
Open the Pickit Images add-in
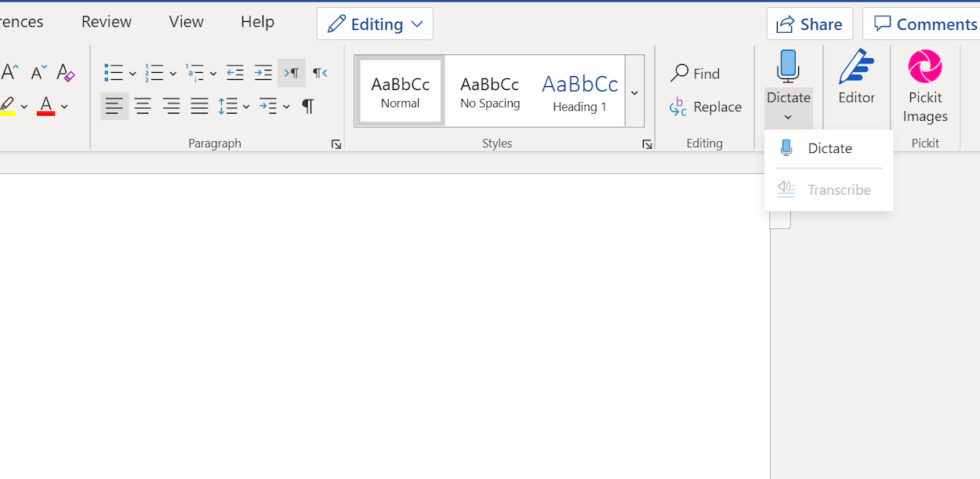(x=925, y=86)
